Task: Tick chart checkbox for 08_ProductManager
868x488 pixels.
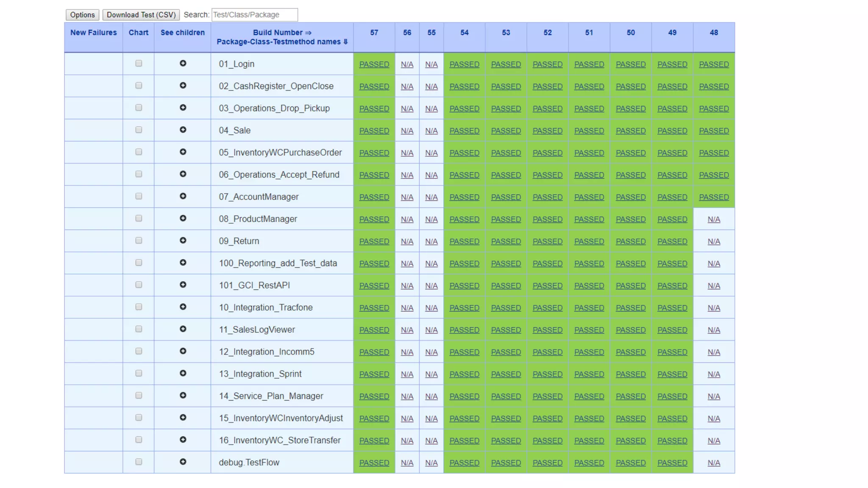Action: [139, 219]
